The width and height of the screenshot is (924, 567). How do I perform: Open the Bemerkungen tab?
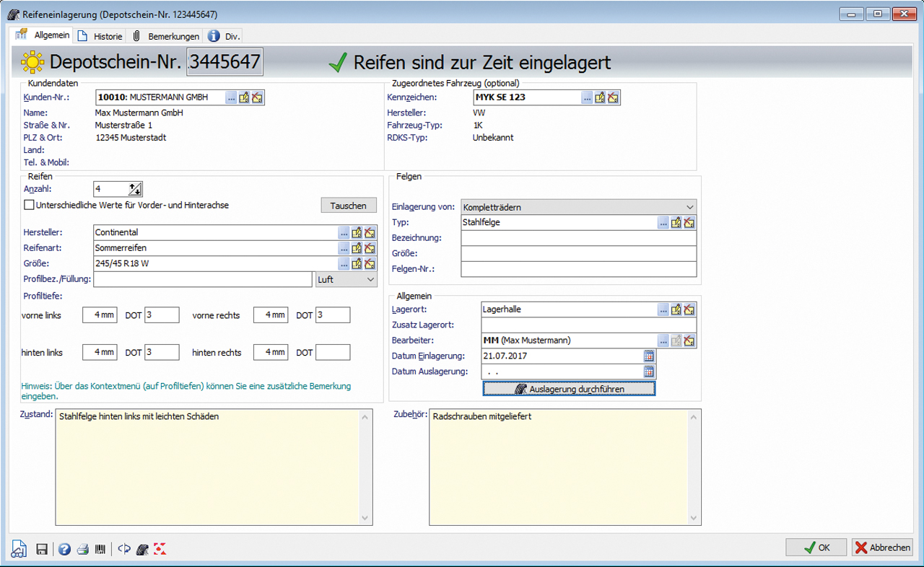coord(165,36)
